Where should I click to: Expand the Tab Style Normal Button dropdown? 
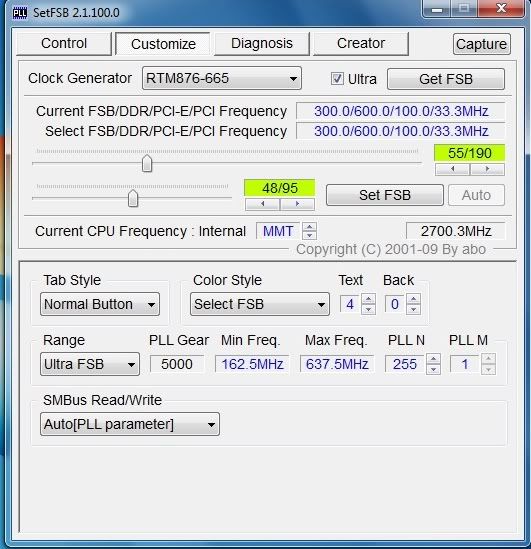100,304
